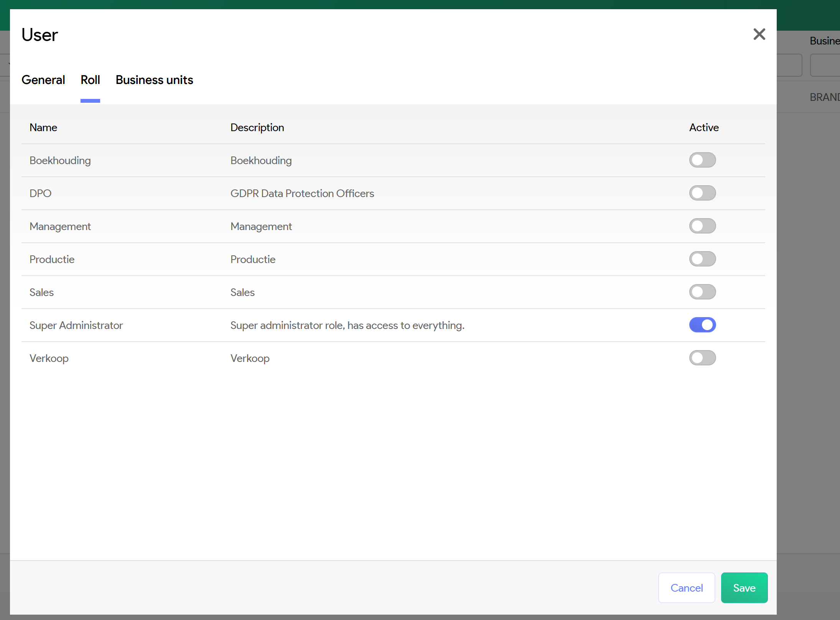This screenshot has width=840, height=620.
Task: Click the Cancel button
Action: tap(686, 588)
